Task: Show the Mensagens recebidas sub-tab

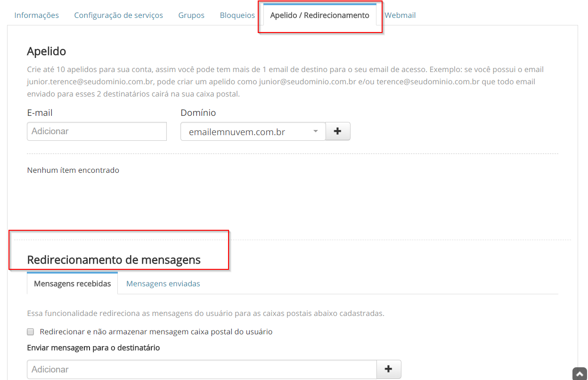Action: point(73,283)
